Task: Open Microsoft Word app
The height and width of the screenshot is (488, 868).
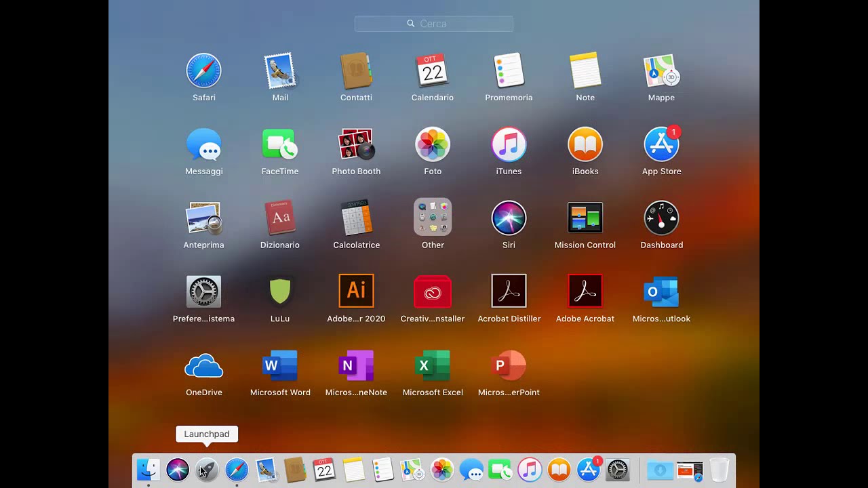Action: pos(280,366)
